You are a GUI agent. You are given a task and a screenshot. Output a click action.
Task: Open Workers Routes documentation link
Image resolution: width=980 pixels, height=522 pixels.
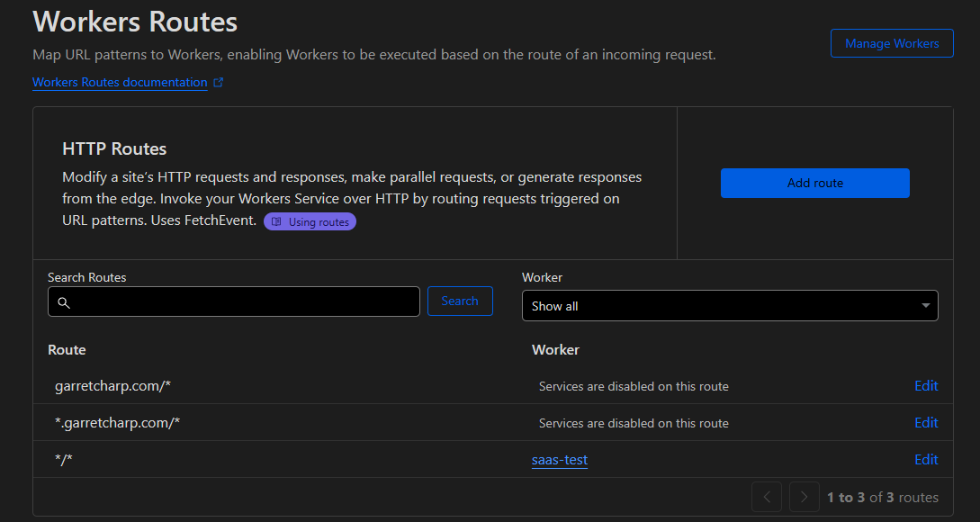pos(120,83)
